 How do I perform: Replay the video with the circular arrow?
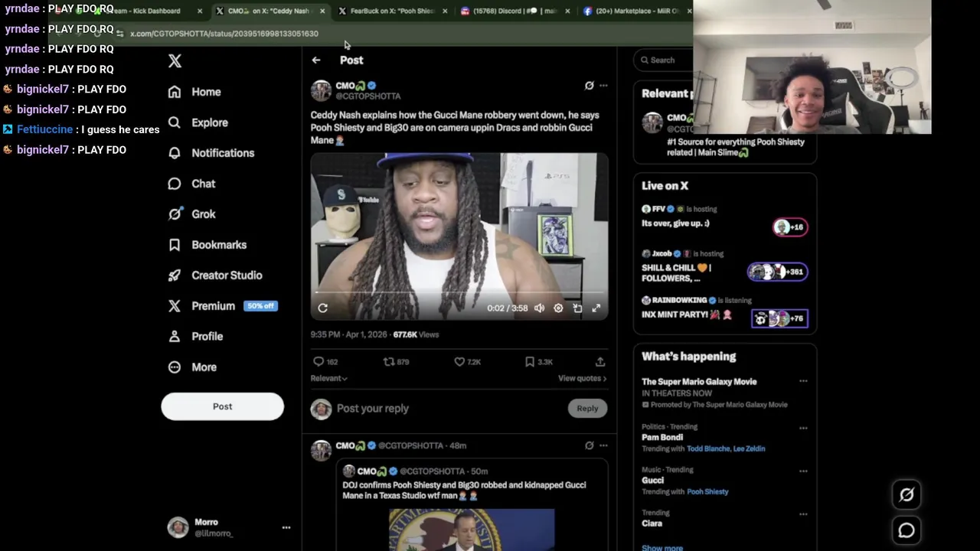pyautogui.click(x=322, y=308)
